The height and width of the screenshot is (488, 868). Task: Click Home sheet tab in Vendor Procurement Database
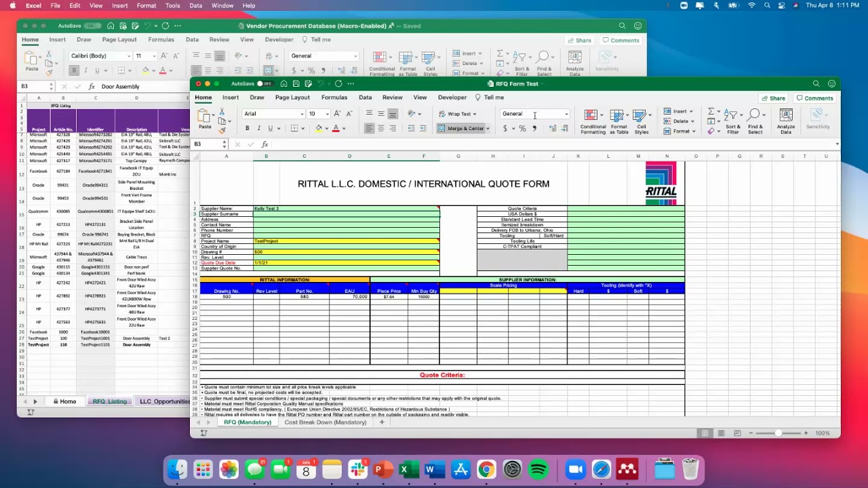pyautogui.click(x=65, y=401)
